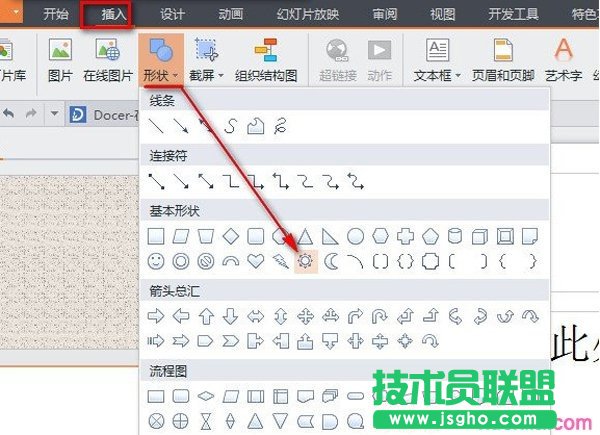Select the arrow line shape
The image size is (600, 435).
tap(181, 126)
